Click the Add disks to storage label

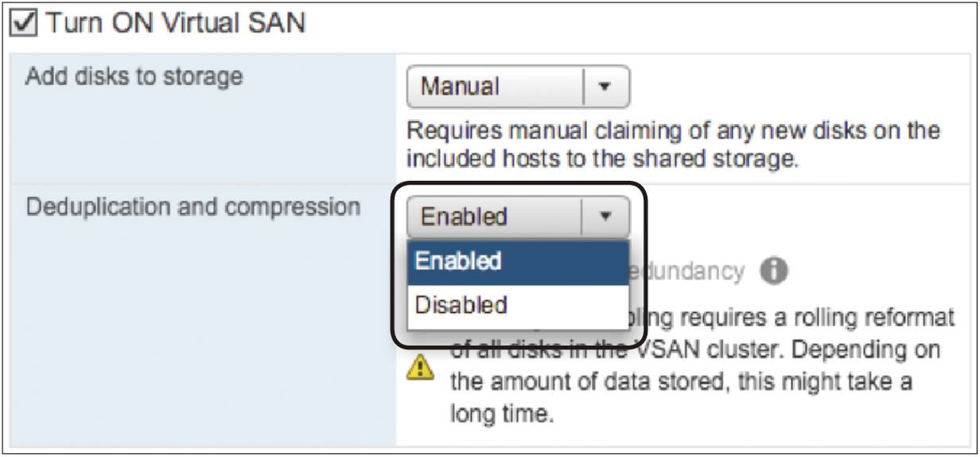[x=134, y=77]
